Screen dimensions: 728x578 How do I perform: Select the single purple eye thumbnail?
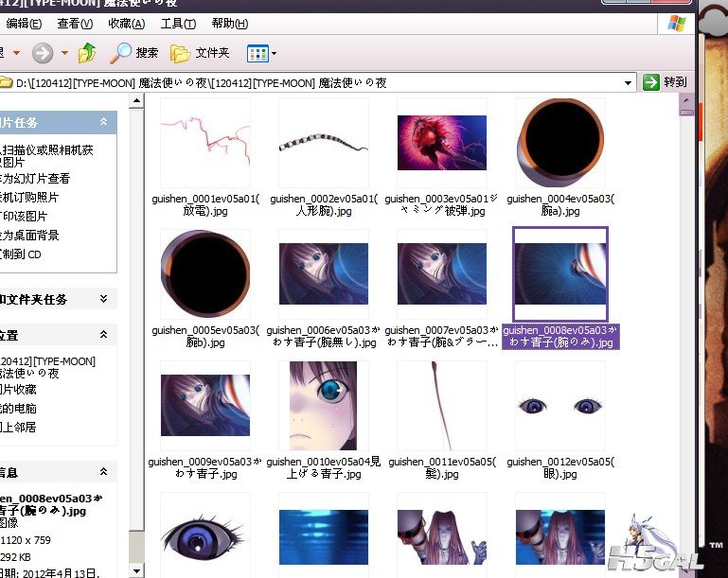click(205, 535)
